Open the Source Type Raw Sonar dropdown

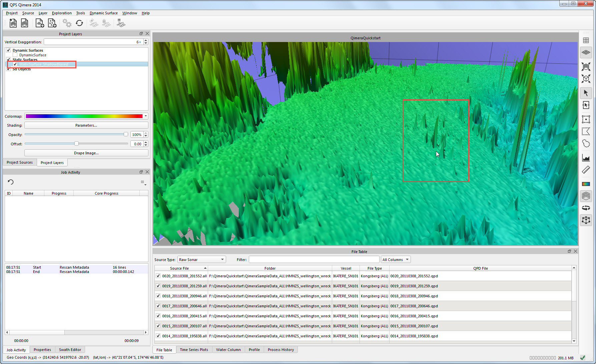201,260
